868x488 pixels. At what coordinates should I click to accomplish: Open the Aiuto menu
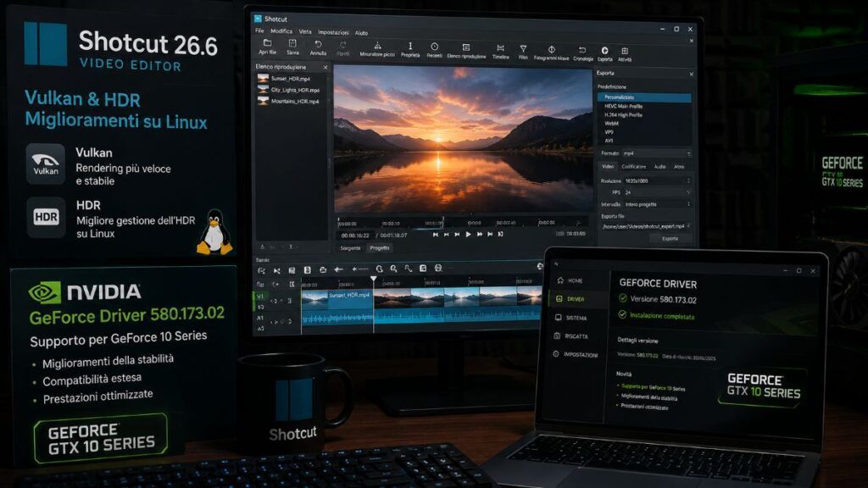pos(361,33)
